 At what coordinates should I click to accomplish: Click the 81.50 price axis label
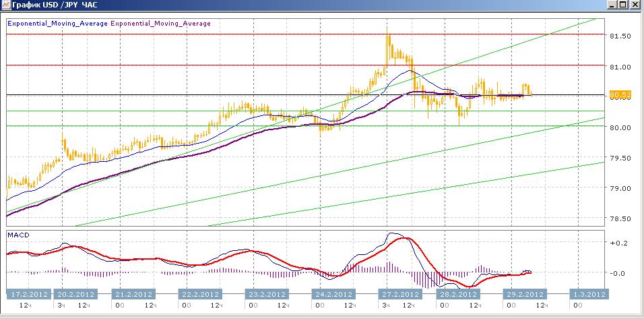click(620, 36)
